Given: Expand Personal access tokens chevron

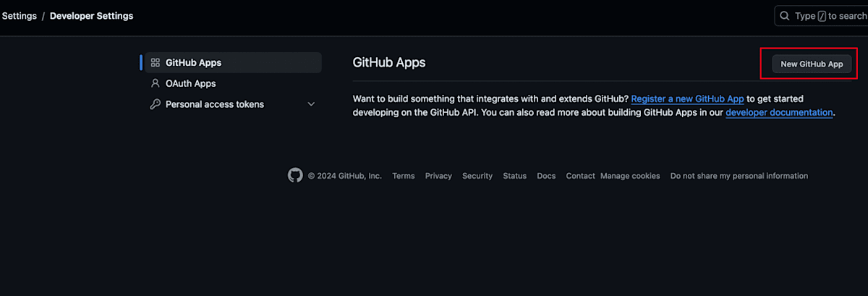Looking at the screenshot, I should click(311, 104).
